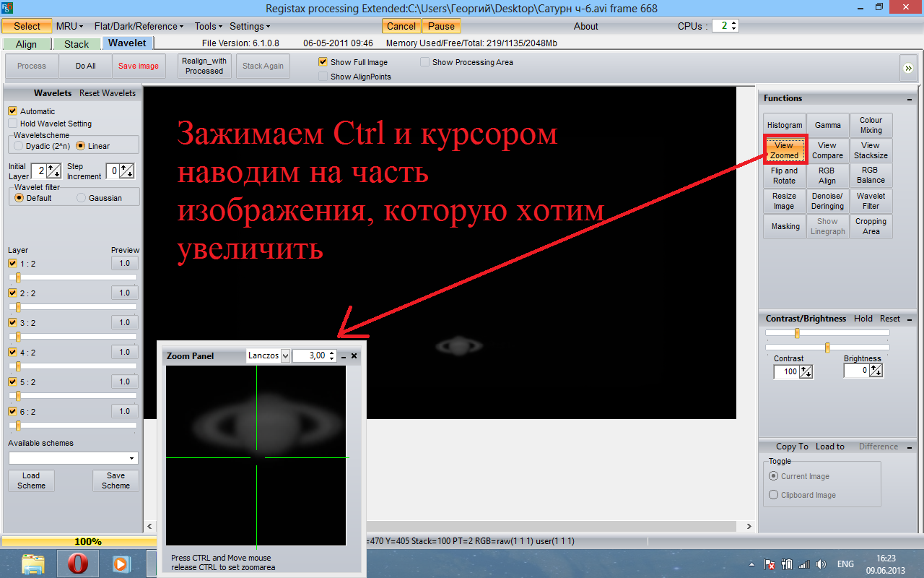Toggle wavelet layer 6 : 2 checkbox
Image resolution: width=924 pixels, height=578 pixels.
tap(12, 411)
